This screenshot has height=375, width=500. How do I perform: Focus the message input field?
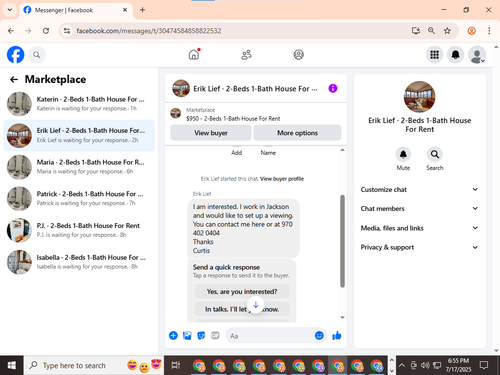[270, 336]
